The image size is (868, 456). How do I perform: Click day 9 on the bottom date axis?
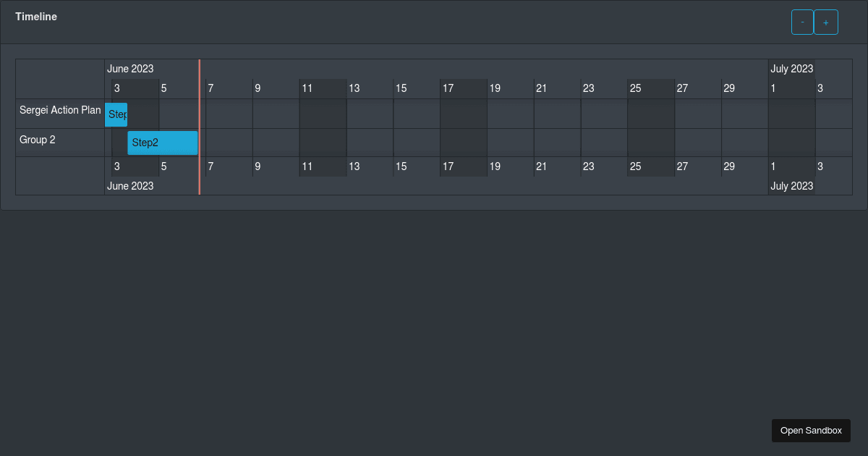click(258, 166)
